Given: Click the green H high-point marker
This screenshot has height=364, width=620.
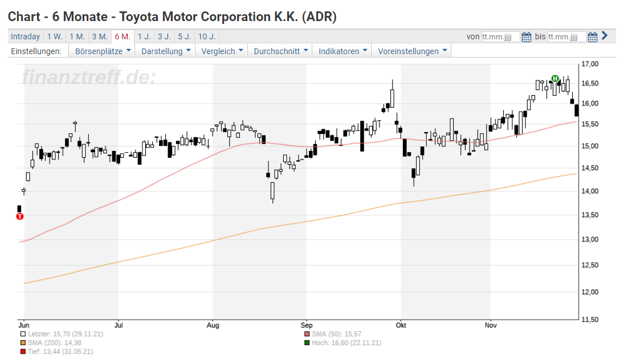Looking at the screenshot, I should 555,79.
